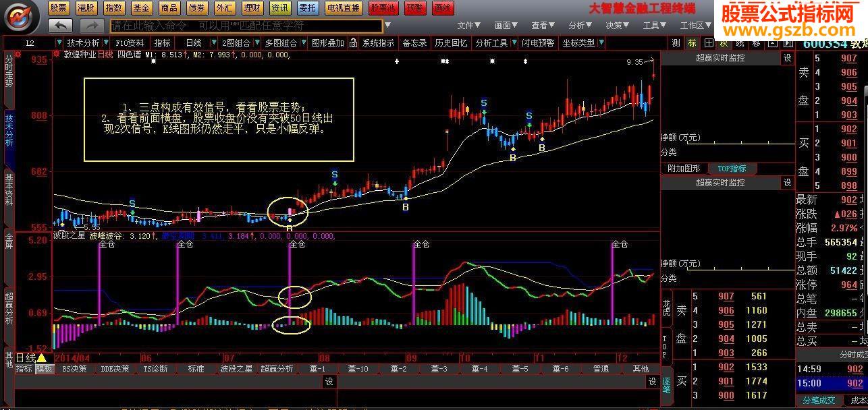Viewport: 868px width, 410px height.
Task: Open the 理财 wealth button
Action: pyautogui.click(x=252, y=8)
